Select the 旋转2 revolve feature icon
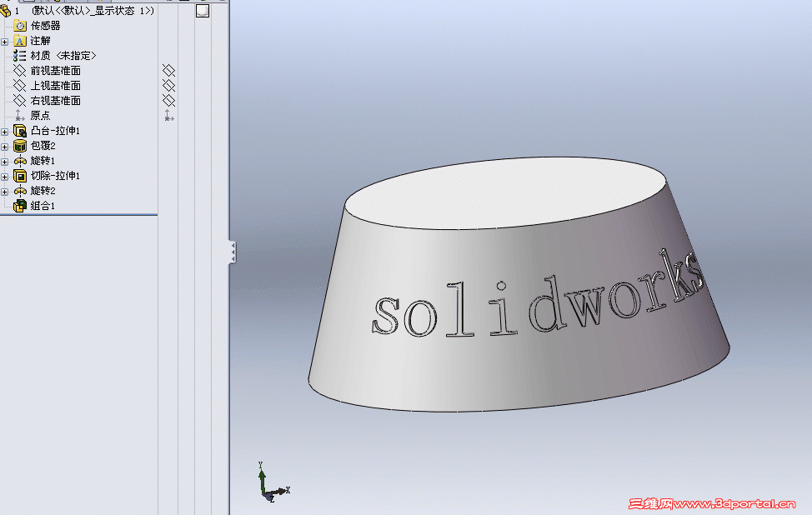Image resolution: width=812 pixels, height=515 pixels. point(20,191)
